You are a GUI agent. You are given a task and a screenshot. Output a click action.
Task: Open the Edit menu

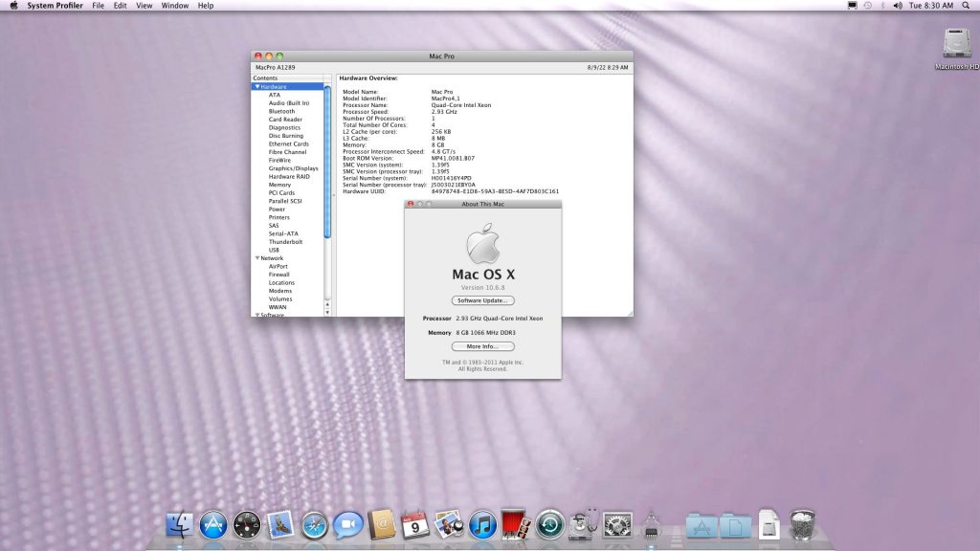pyautogui.click(x=120, y=6)
